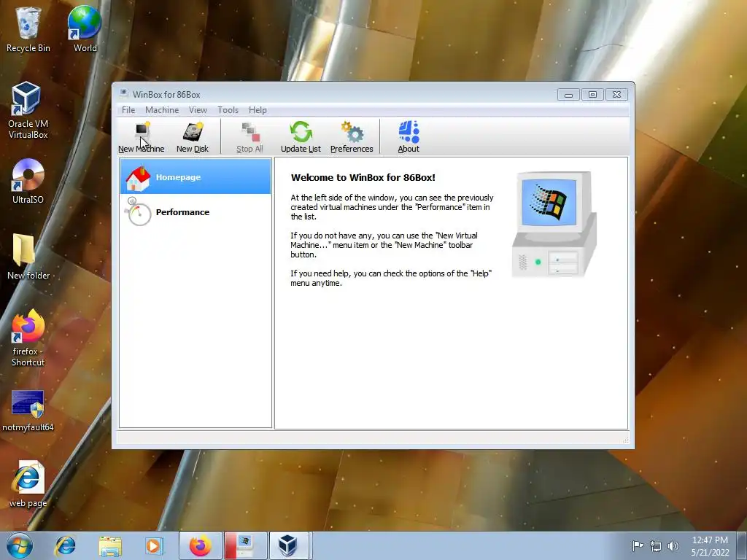Viewport: 747px width, 560px height.
Task: Open the Tools menu
Action: tap(228, 110)
